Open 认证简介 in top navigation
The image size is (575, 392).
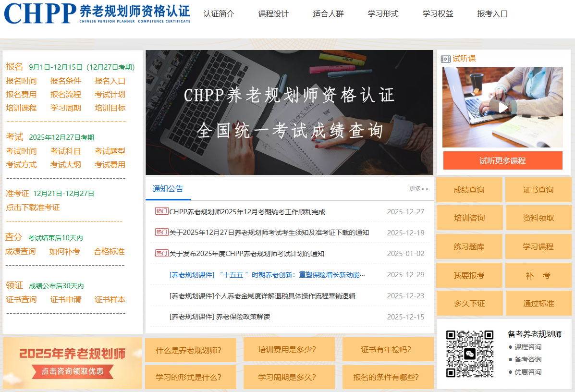coord(219,14)
